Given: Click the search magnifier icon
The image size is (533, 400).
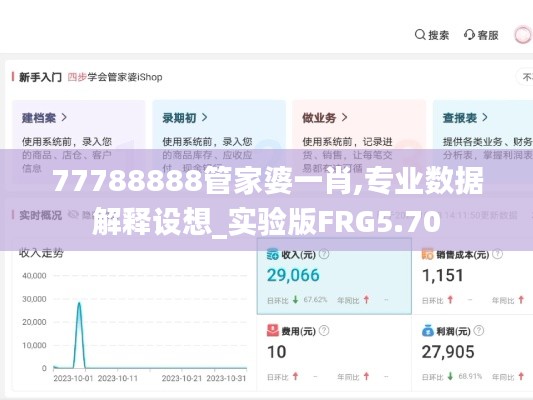Looking at the screenshot, I should (x=420, y=35).
